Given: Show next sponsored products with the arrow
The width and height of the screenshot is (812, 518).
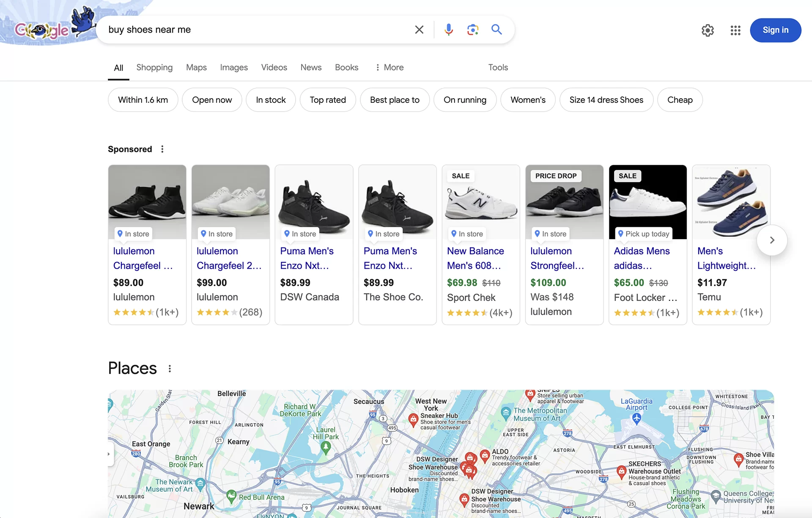Looking at the screenshot, I should tap(772, 240).
